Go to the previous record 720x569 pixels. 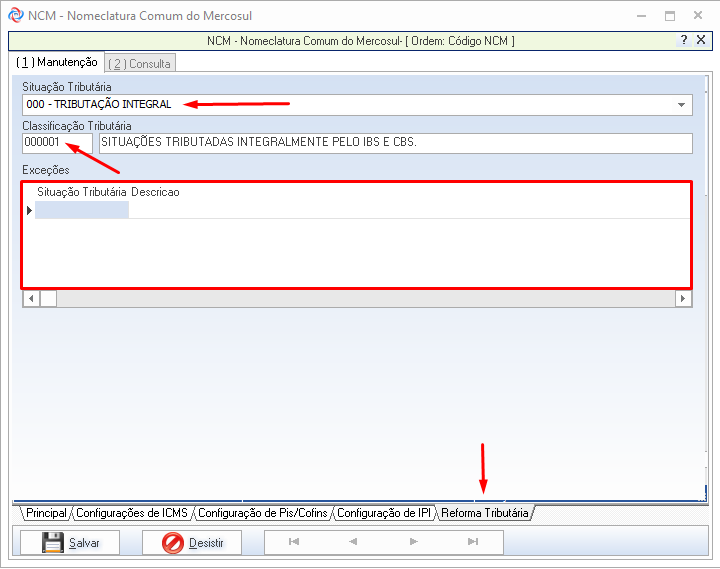pyautogui.click(x=352, y=542)
